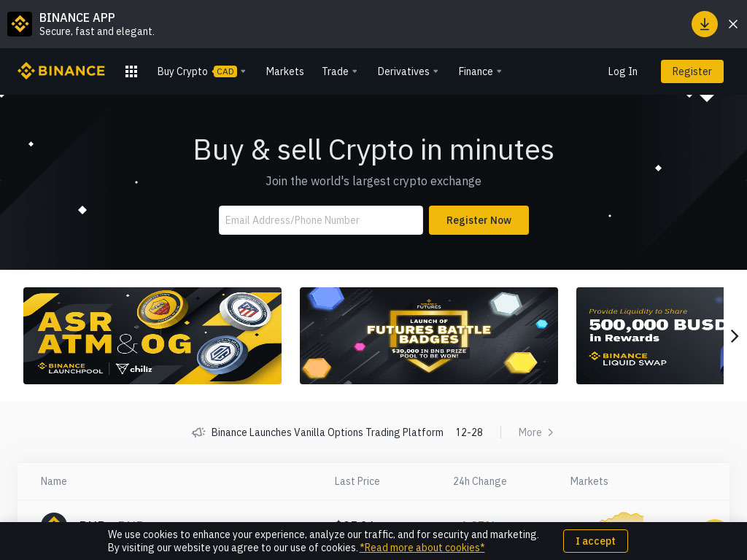The width and height of the screenshot is (747, 560).
Task: Click the Register Now button
Action: coord(479,220)
